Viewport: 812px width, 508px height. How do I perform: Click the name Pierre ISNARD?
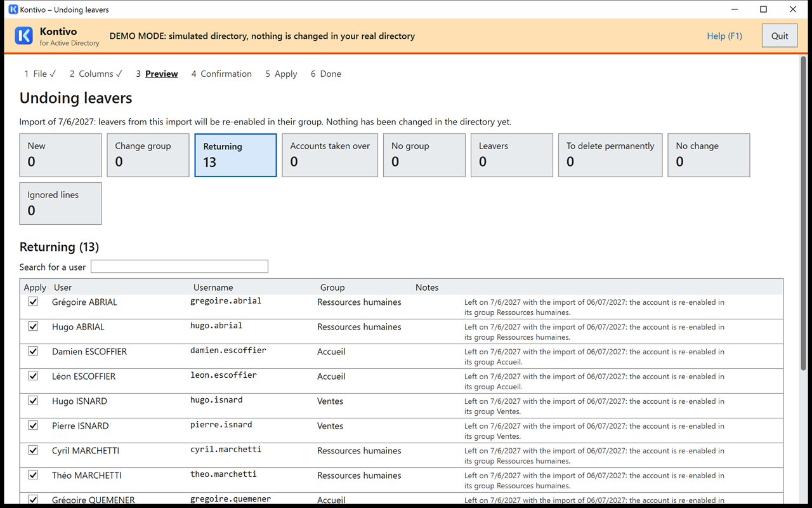pos(80,426)
